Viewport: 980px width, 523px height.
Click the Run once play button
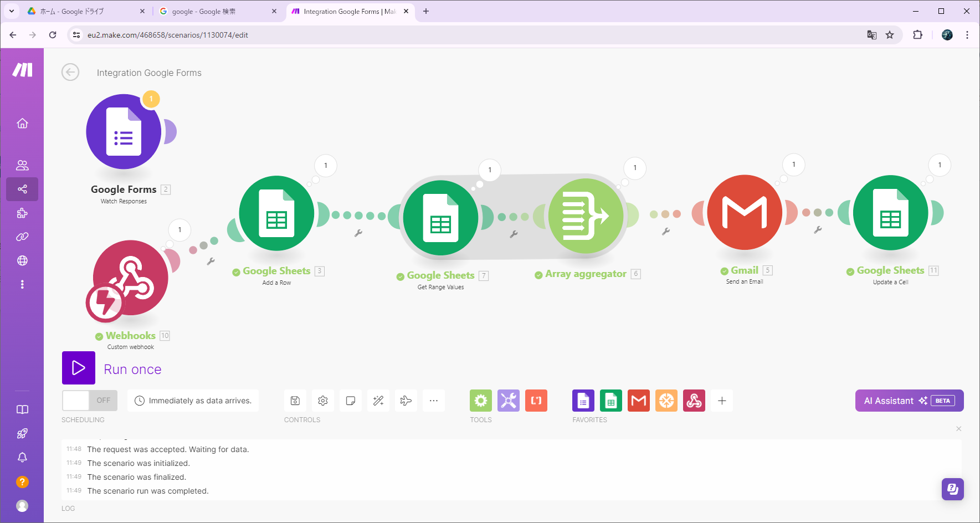pyautogui.click(x=79, y=368)
